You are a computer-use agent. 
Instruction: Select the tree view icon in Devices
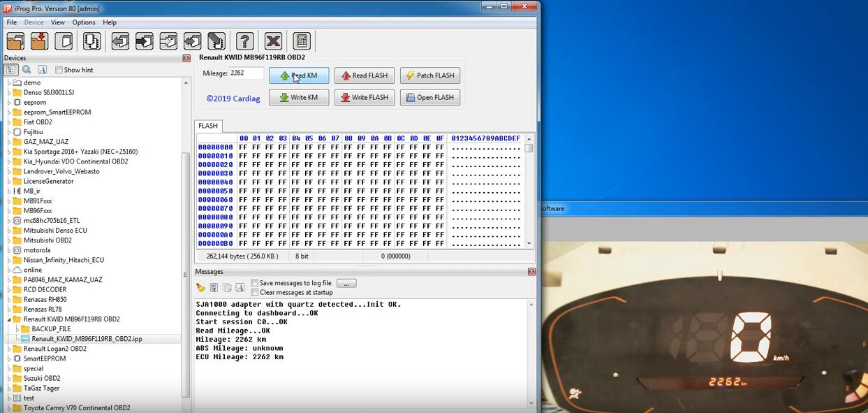(x=11, y=70)
